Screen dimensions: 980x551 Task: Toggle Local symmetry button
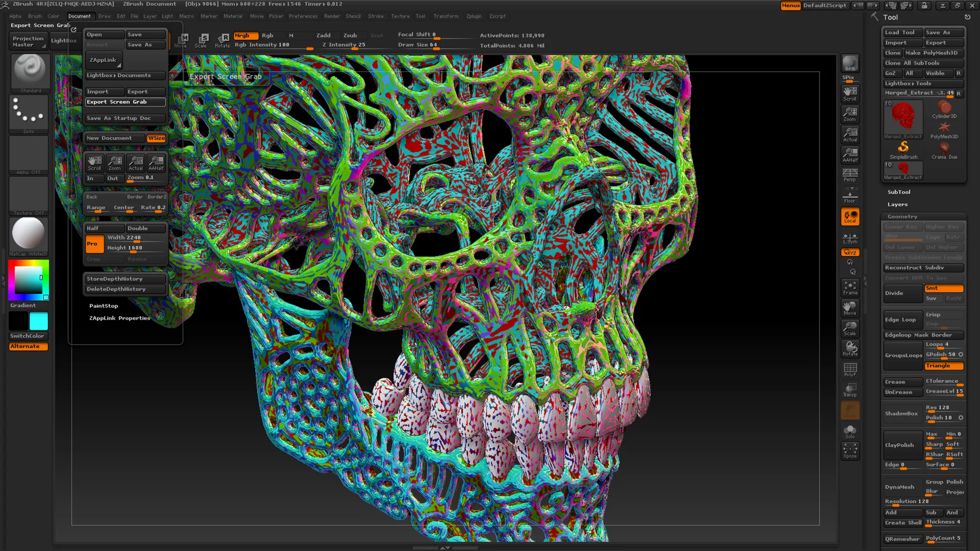pos(850,217)
